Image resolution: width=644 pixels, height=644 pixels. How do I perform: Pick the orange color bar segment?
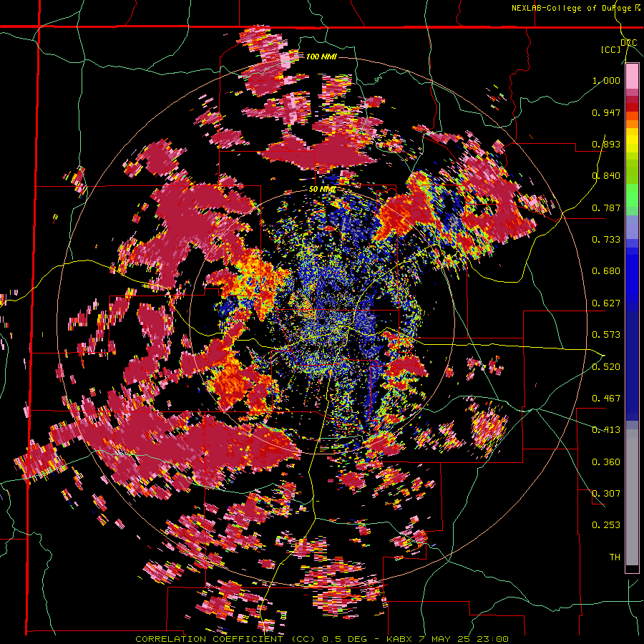point(632,124)
